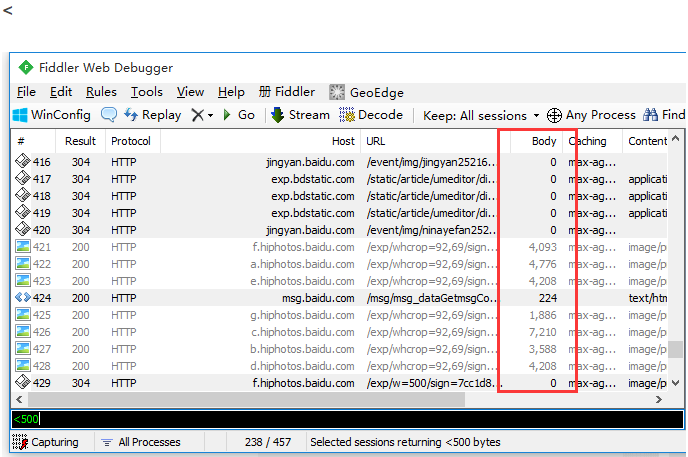688x457 pixels.
Task: Select URL /event/img/ninayefan252 in row 420
Action: tap(431, 230)
